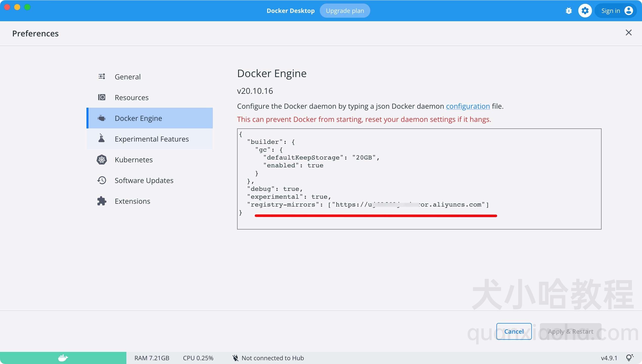The width and height of the screenshot is (642, 364).
Task: Click Apply & Restart button
Action: 570,331
